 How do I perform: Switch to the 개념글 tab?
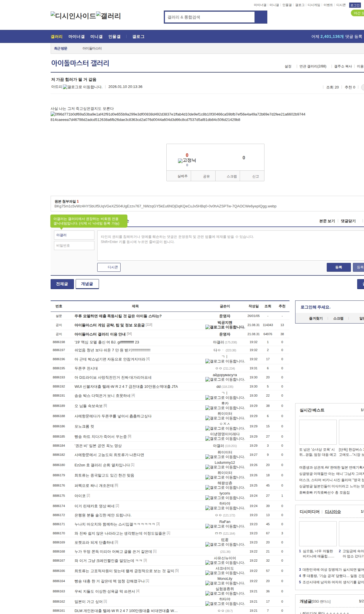[87, 284]
